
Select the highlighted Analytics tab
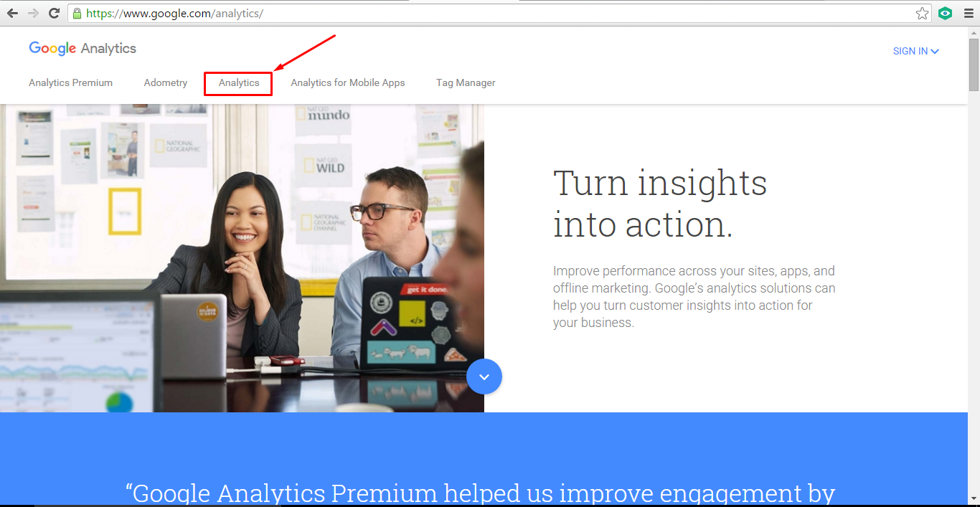click(x=239, y=83)
